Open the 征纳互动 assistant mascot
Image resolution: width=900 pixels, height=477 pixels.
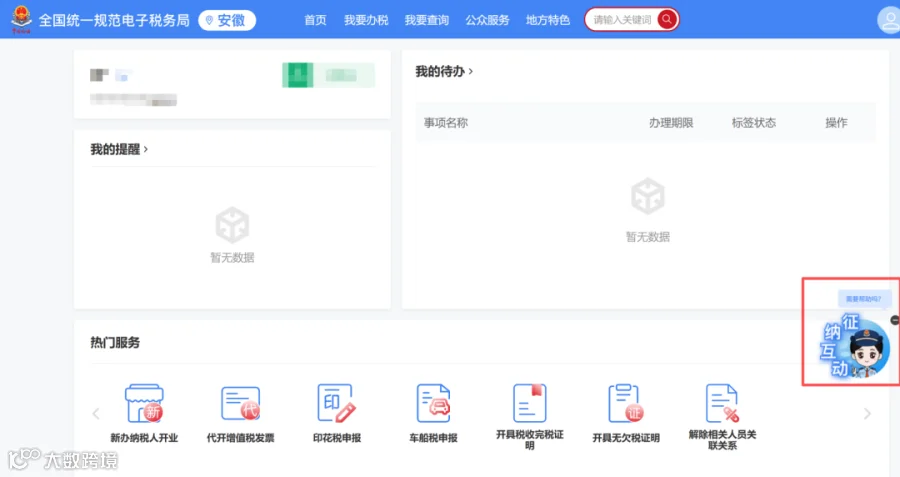854,346
